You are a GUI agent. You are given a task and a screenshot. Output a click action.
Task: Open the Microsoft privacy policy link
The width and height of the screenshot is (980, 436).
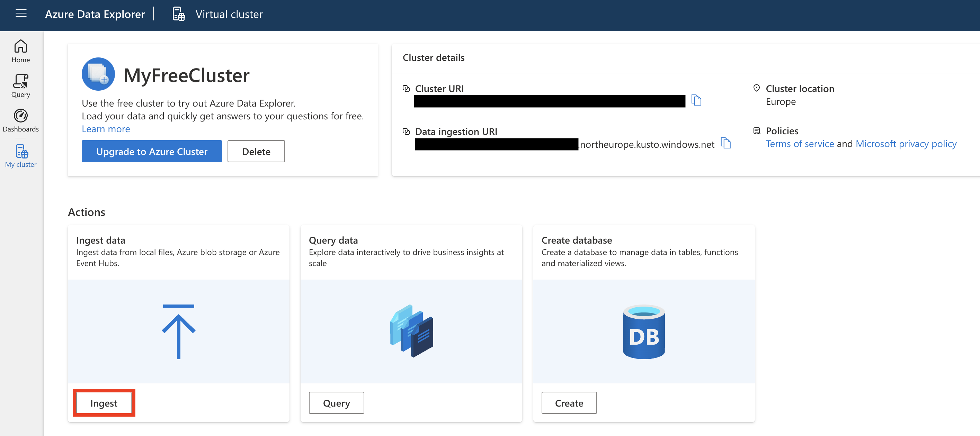[x=906, y=144]
